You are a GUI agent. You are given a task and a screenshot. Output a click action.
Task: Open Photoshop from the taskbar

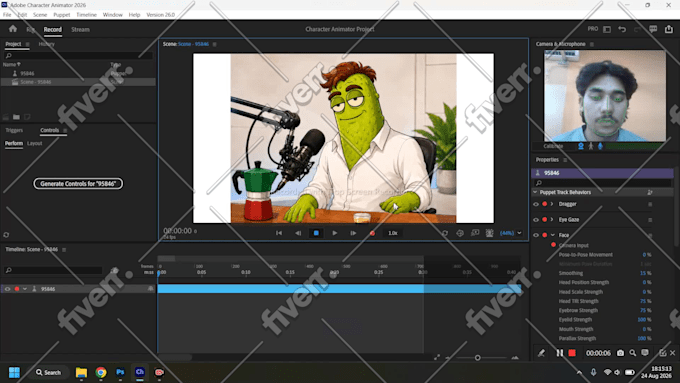click(120, 372)
